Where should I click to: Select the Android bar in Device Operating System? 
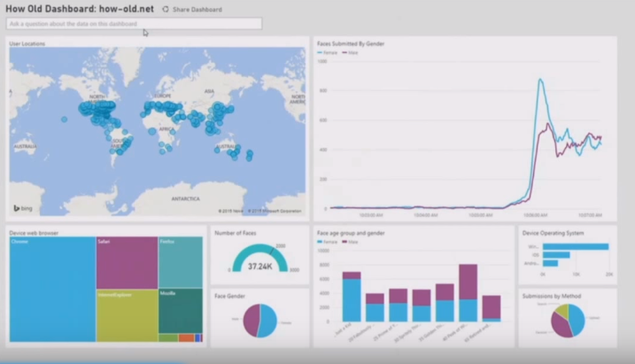click(550, 264)
